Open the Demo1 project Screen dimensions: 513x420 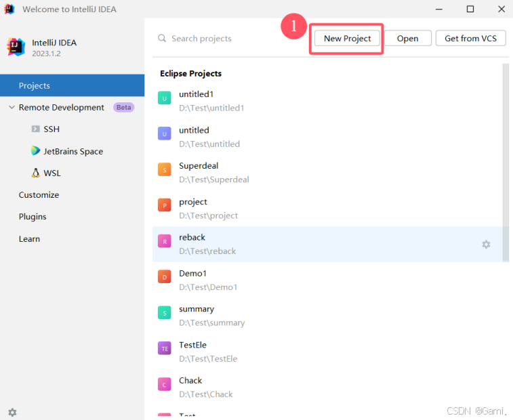tap(327, 280)
